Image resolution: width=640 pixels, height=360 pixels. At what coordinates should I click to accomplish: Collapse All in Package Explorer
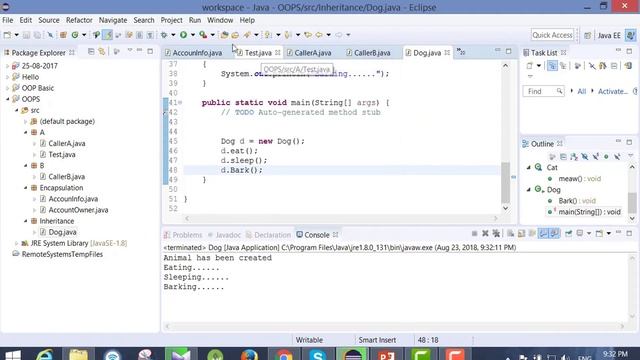(x=91, y=52)
